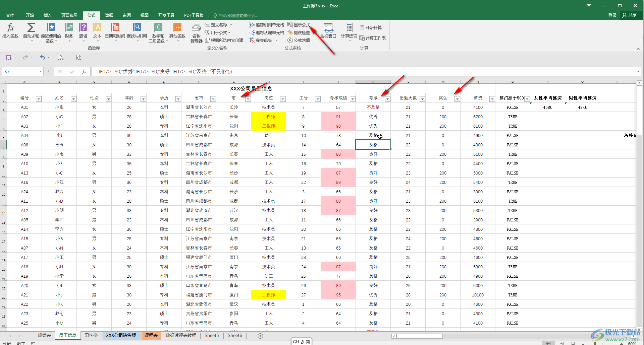Click the zoom in plus button
Screen dimensions: 644x345
click(622, 343)
